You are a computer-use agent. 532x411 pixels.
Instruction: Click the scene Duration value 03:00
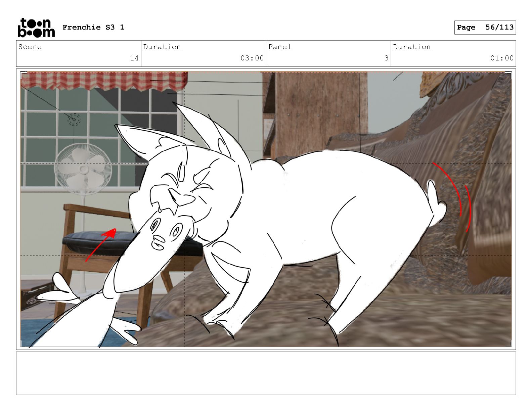252,58
